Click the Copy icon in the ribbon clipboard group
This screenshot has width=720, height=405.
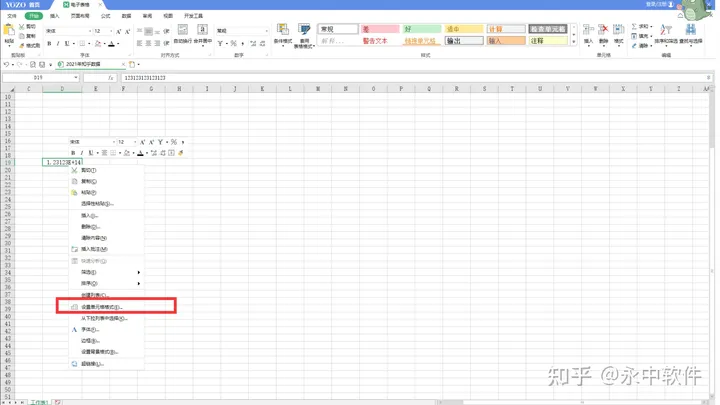coord(22,36)
